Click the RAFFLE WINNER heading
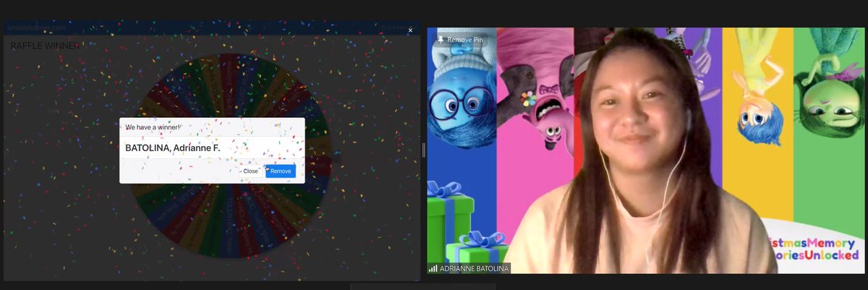 [x=45, y=46]
